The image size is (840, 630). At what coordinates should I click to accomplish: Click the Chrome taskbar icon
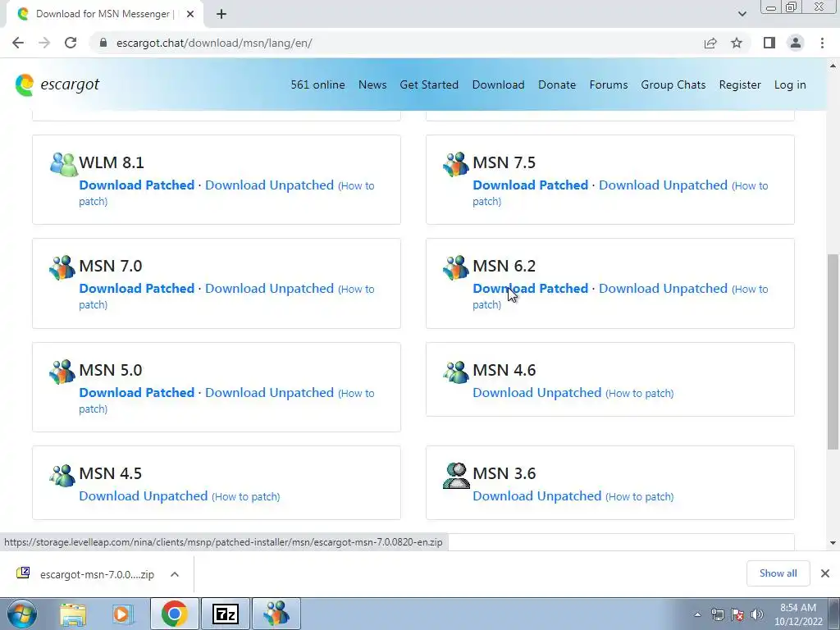tap(174, 614)
